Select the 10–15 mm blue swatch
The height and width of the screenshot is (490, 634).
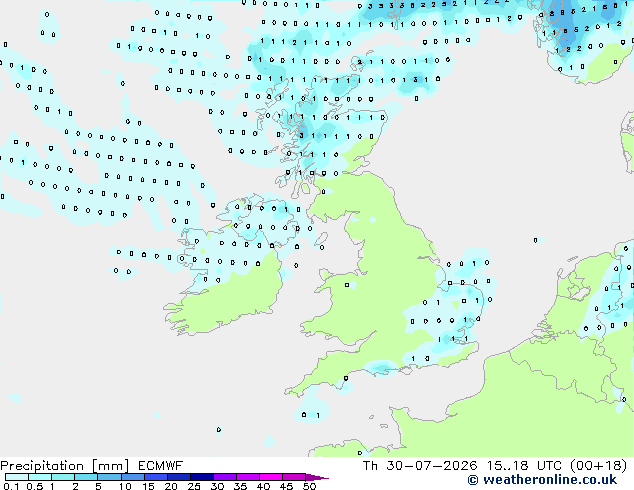coord(132,477)
